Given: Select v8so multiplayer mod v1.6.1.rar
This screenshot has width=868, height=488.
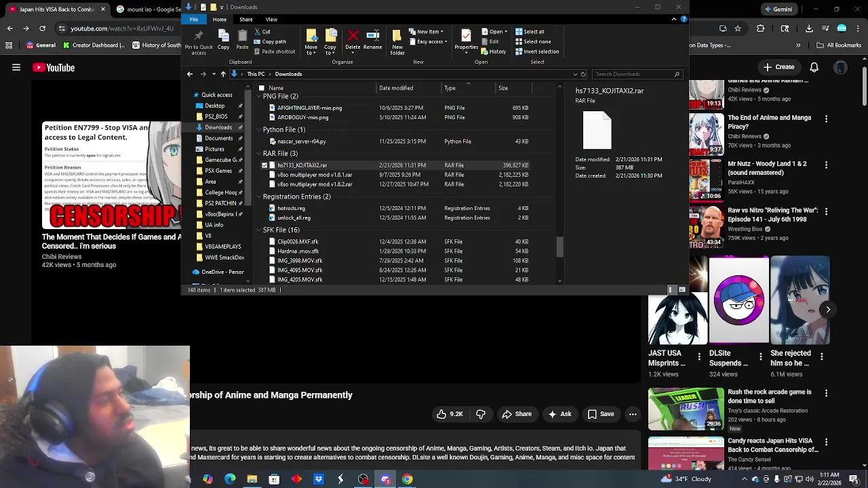Looking at the screenshot, I should pos(315,175).
